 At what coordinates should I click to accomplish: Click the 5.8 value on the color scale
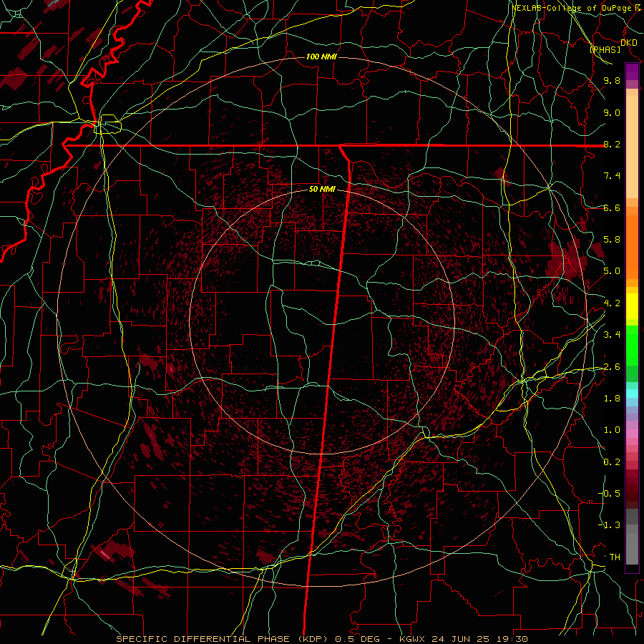click(x=612, y=240)
